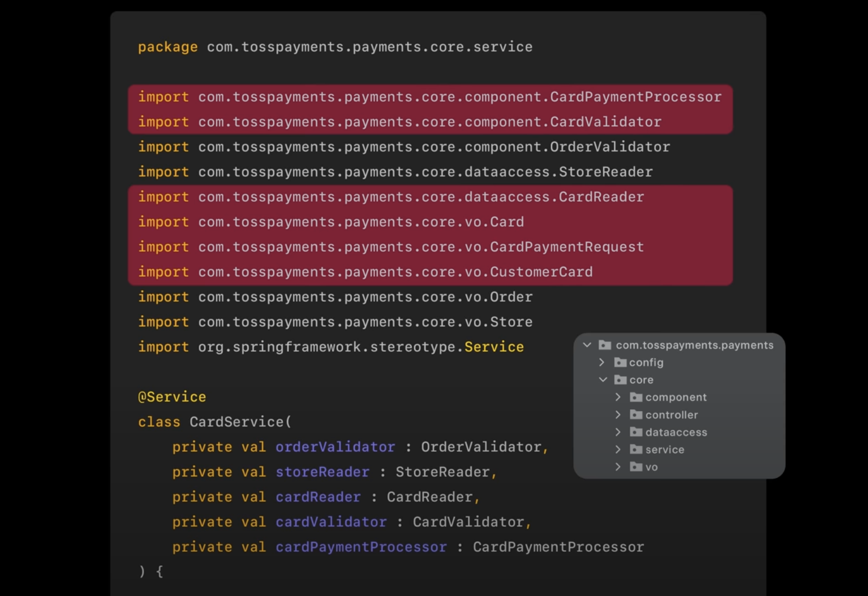
Task: Click the @Service annotation above the class
Action: click(172, 397)
